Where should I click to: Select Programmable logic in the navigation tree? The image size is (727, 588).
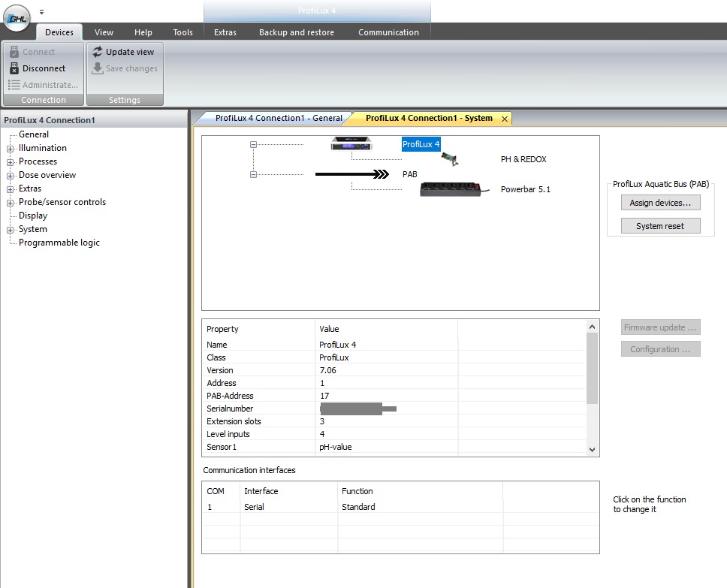coord(59,243)
